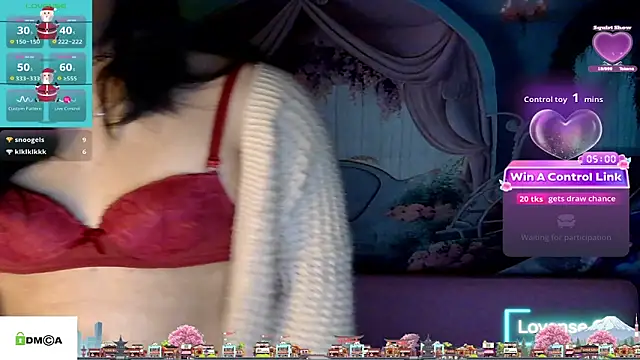The width and height of the screenshot is (640, 360).
Task: Click the 'Control toy 1 mins' label
Action: tap(563, 98)
